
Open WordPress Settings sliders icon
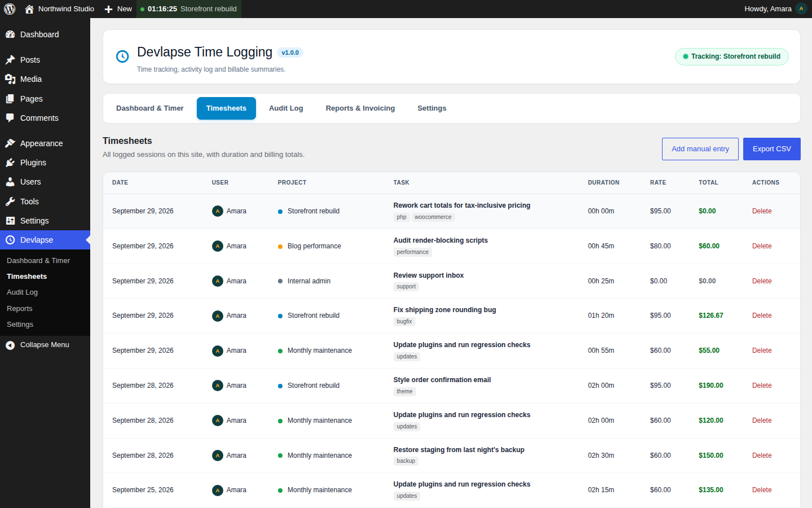(10, 221)
